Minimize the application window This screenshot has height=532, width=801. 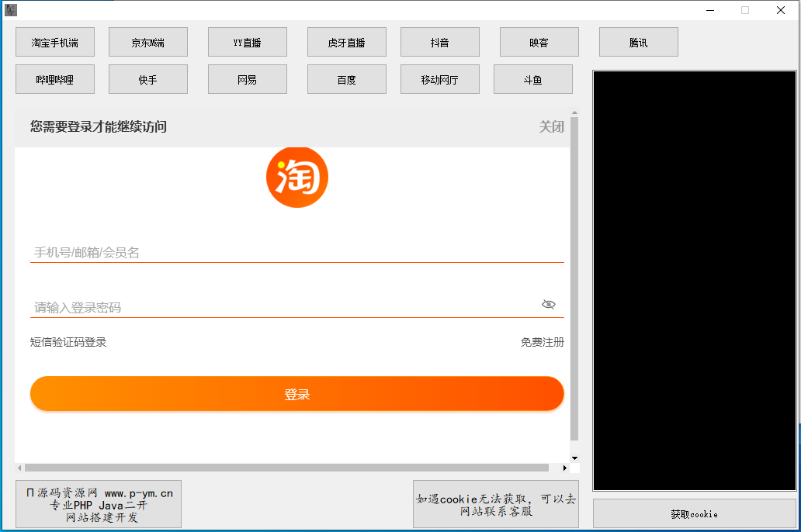click(710, 10)
